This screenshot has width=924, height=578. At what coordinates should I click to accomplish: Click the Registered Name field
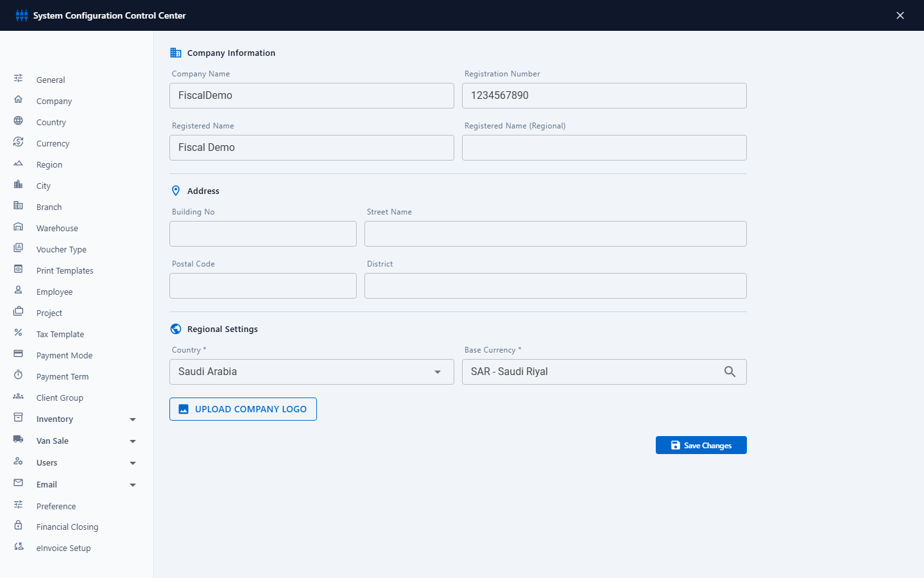click(x=312, y=148)
